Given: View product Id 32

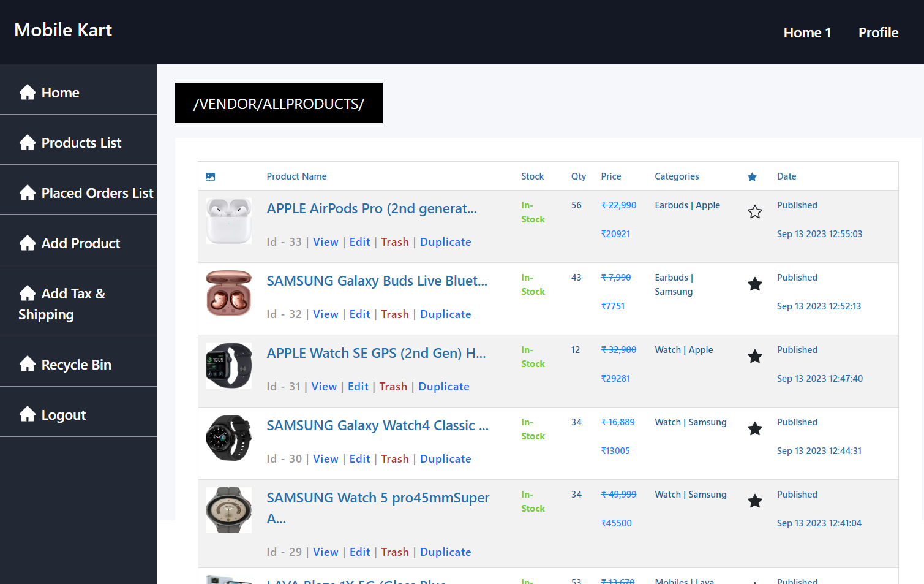Looking at the screenshot, I should pyautogui.click(x=326, y=314).
